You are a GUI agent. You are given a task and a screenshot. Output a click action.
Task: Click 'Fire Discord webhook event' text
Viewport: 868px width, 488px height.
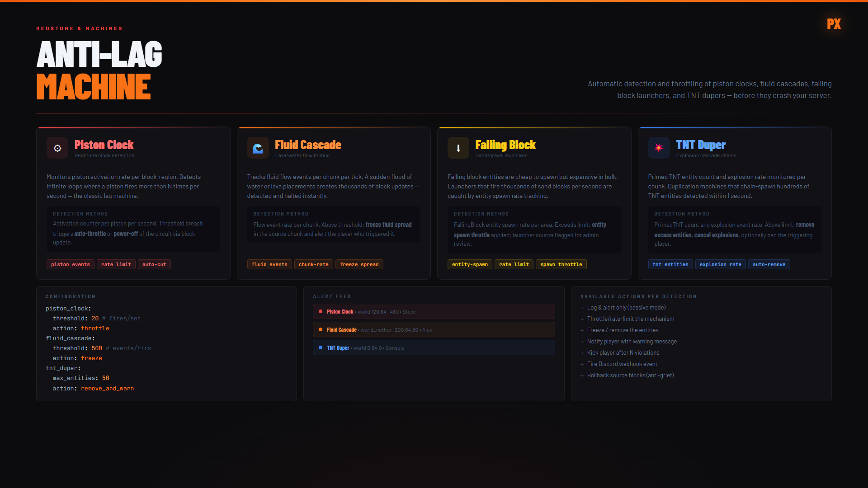[622, 364]
